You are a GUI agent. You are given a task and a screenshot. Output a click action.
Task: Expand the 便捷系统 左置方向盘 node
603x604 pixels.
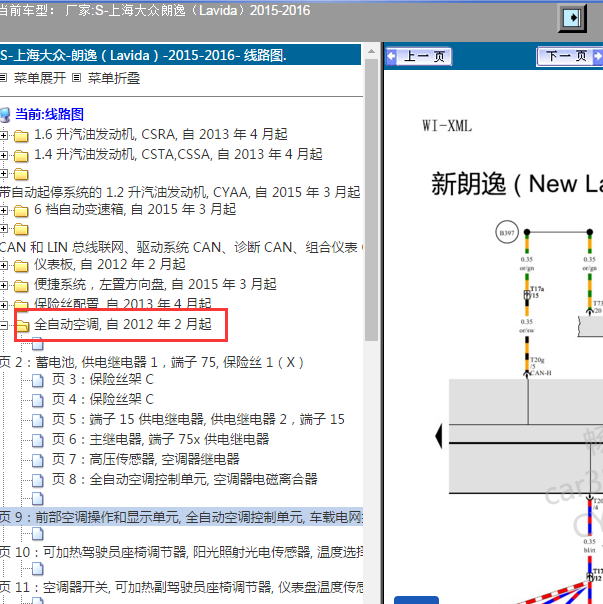click(x=3, y=285)
